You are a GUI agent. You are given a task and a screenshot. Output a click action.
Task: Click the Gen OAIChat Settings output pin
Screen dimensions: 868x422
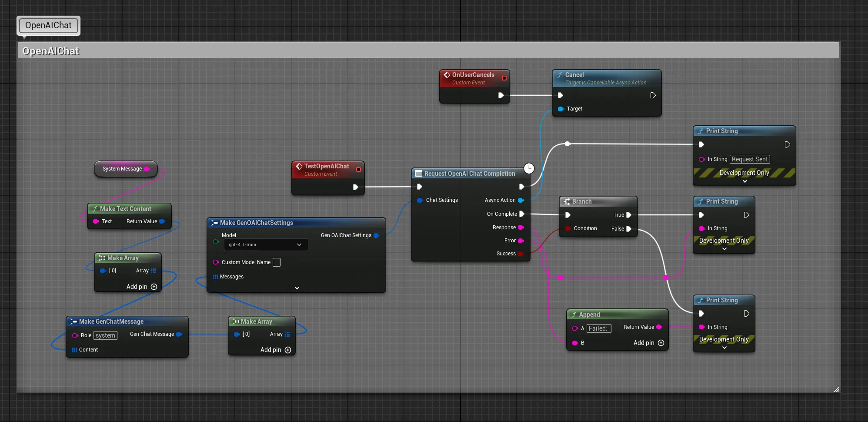click(377, 235)
